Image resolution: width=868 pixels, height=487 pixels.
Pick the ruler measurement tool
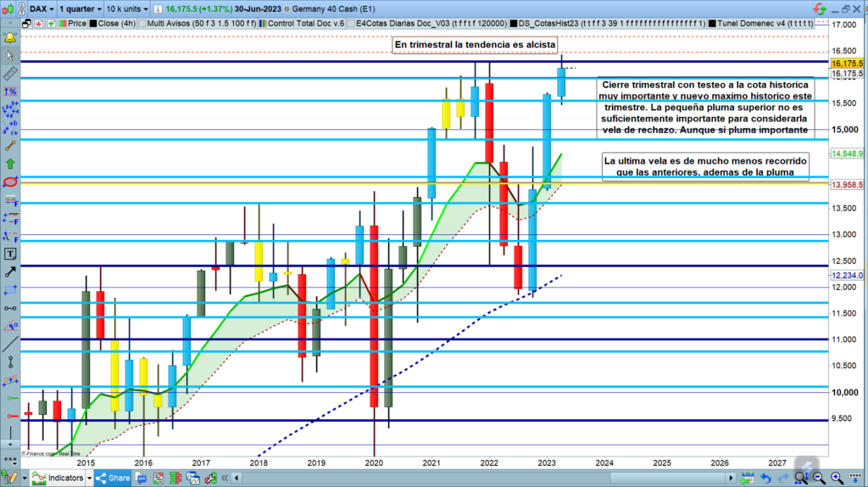(x=10, y=74)
